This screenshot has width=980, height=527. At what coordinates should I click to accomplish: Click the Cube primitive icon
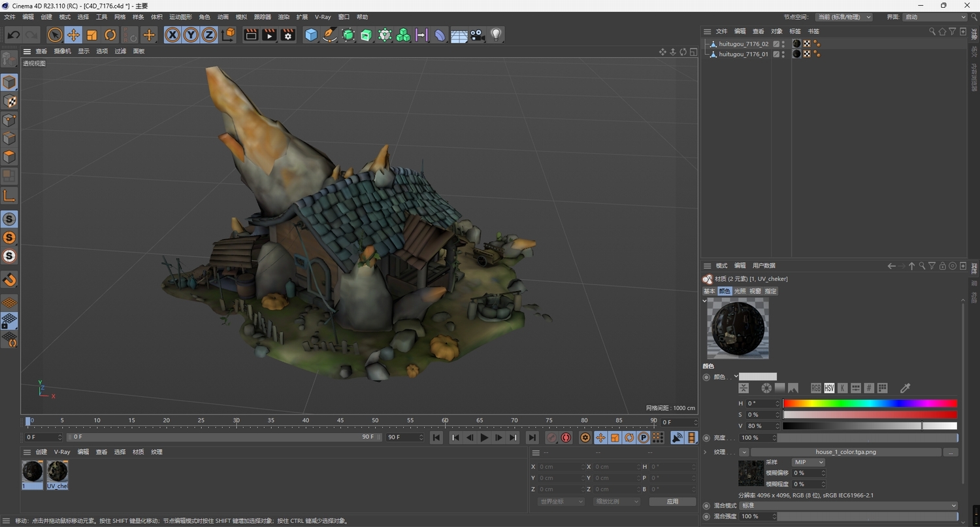point(312,35)
